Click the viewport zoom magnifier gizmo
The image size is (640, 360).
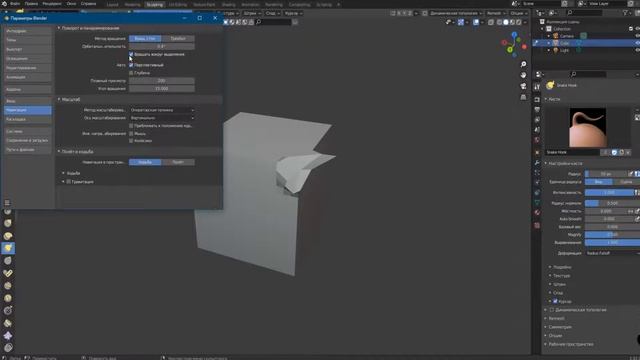coord(523,64)
